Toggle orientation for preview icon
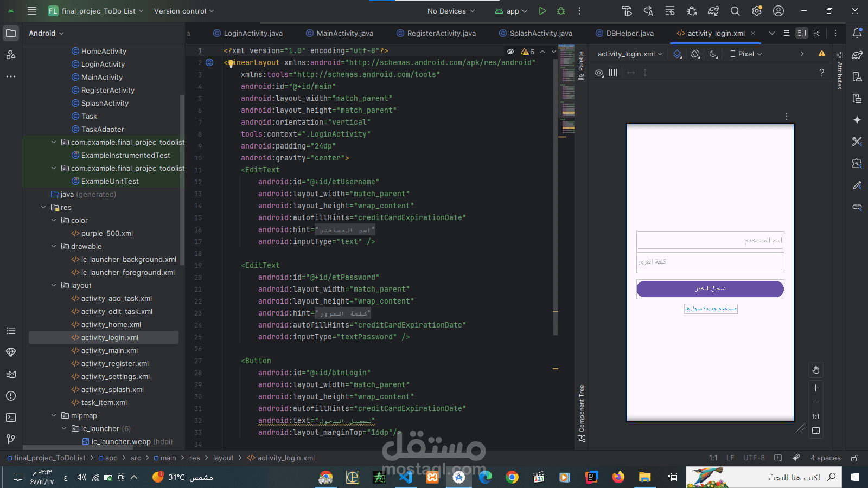This screenshot has width=868, height=488. (x=695, y=54)
